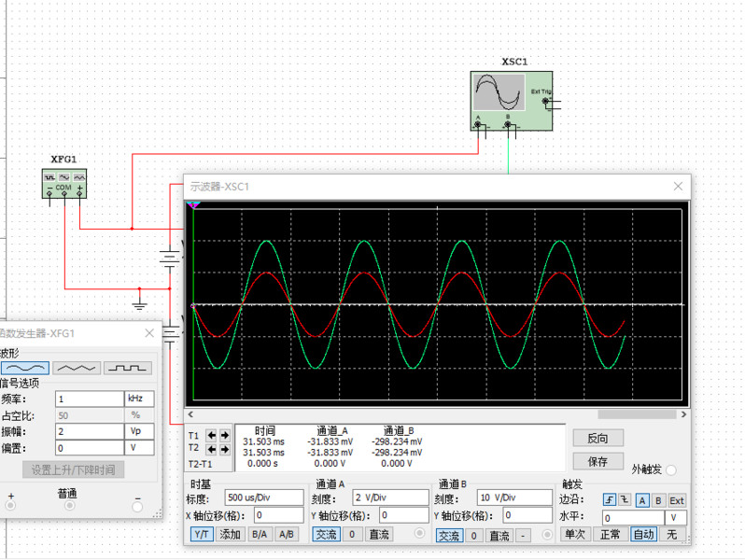
Task: Switch timebase display to B/A mode
Action: tap(258, 535)
